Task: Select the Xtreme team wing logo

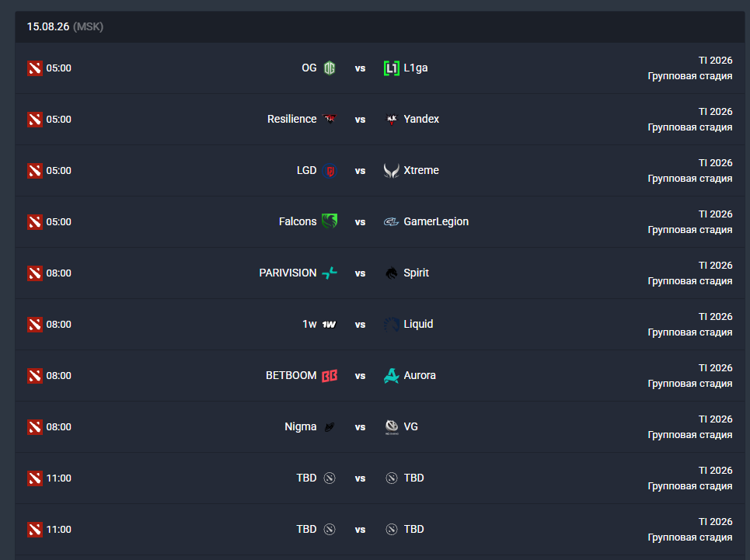Action: tap(391, 171)
